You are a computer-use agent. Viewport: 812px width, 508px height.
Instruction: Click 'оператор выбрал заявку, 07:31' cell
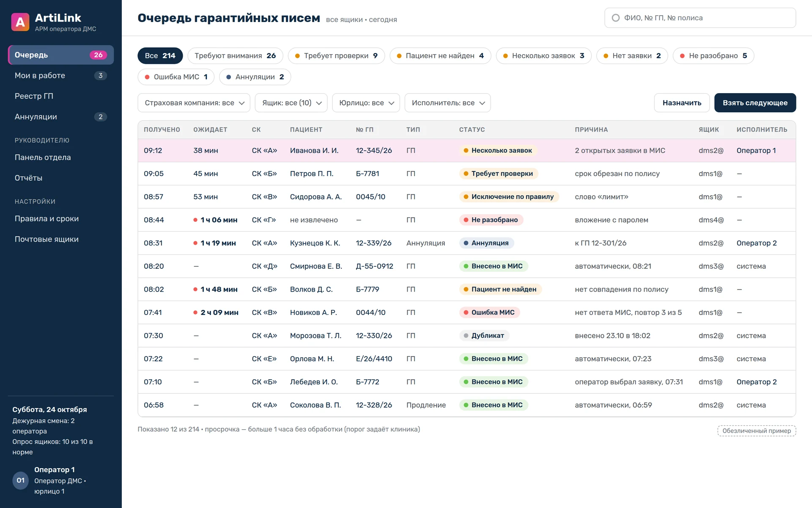[629, 382]
